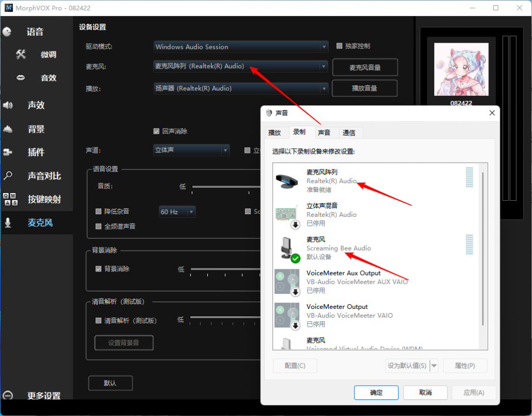This screenshot has height=416, width=532.
Task: Open the 驱动模式 Windows Audio Session dropdown
Action: [241, 46]
